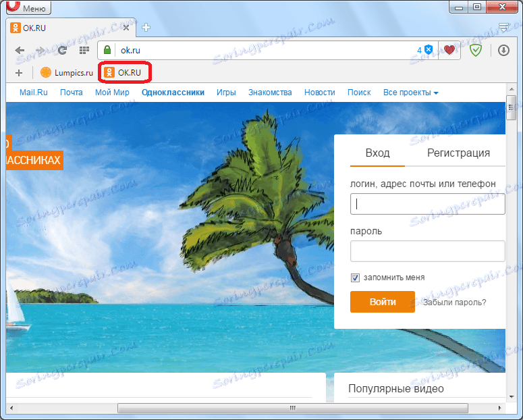Open the green shield security extension

pos(476,51)
